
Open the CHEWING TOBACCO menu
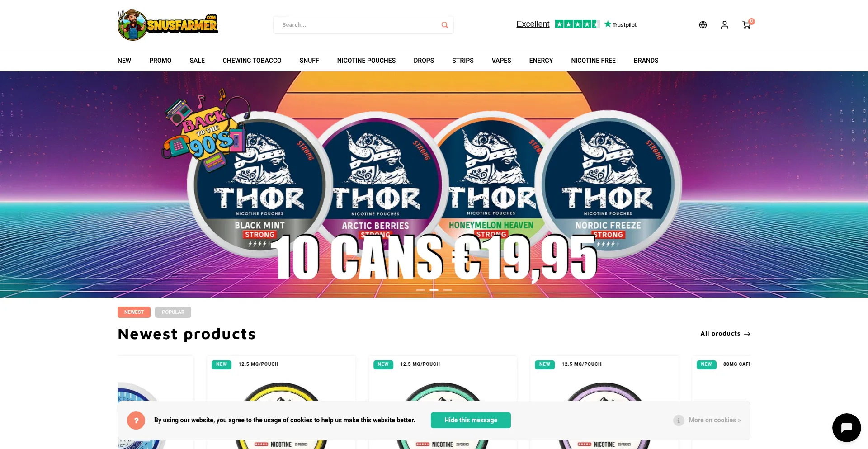[252, 61]
